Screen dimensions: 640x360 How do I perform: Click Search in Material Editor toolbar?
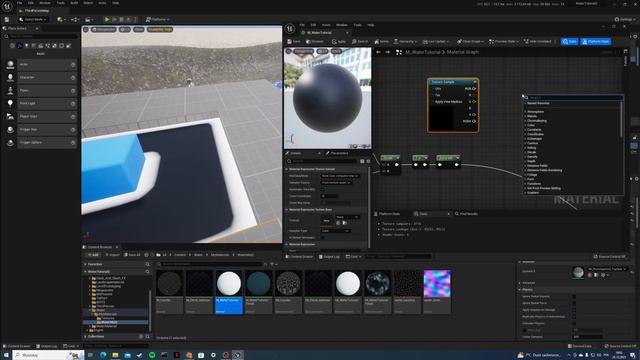coord(360,41)
